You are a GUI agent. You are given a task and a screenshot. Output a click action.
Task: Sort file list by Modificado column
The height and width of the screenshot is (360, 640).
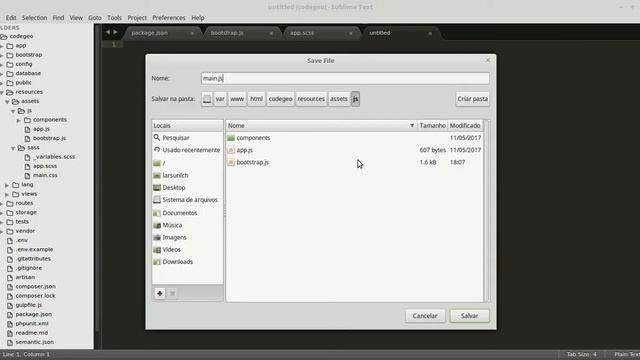click(x=465, y=126)
